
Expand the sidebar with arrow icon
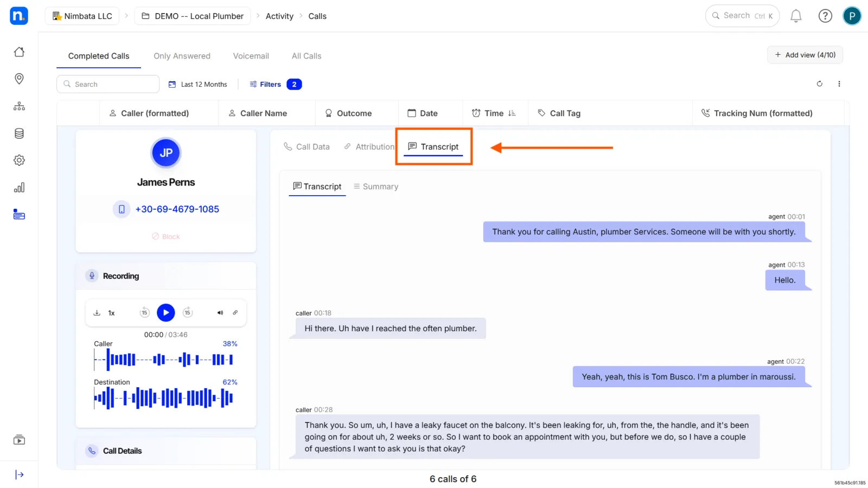click(19, 475)
